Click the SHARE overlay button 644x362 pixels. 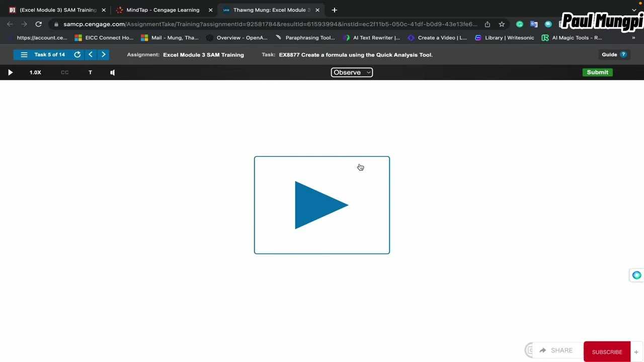(556, 350)
